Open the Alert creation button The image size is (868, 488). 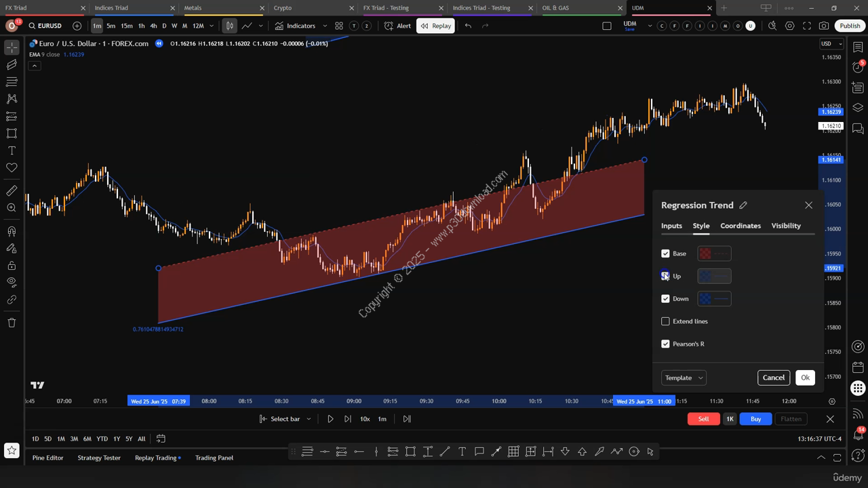[397, 26]
